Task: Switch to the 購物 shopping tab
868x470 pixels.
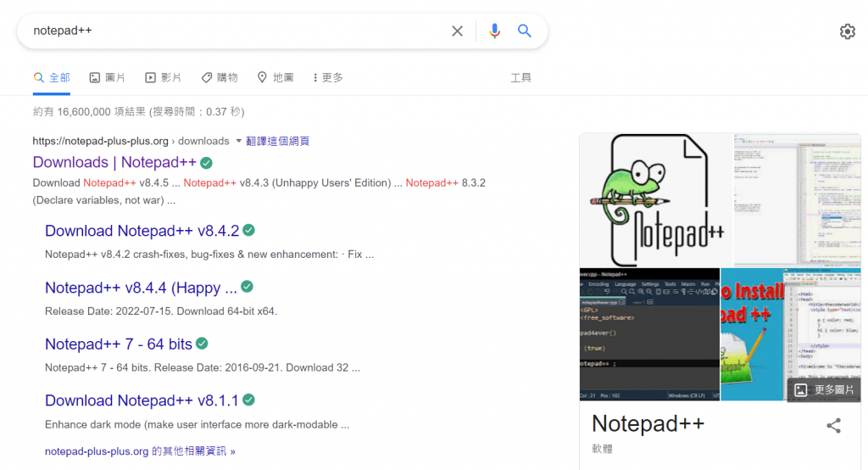Action: tap(220, 77)
